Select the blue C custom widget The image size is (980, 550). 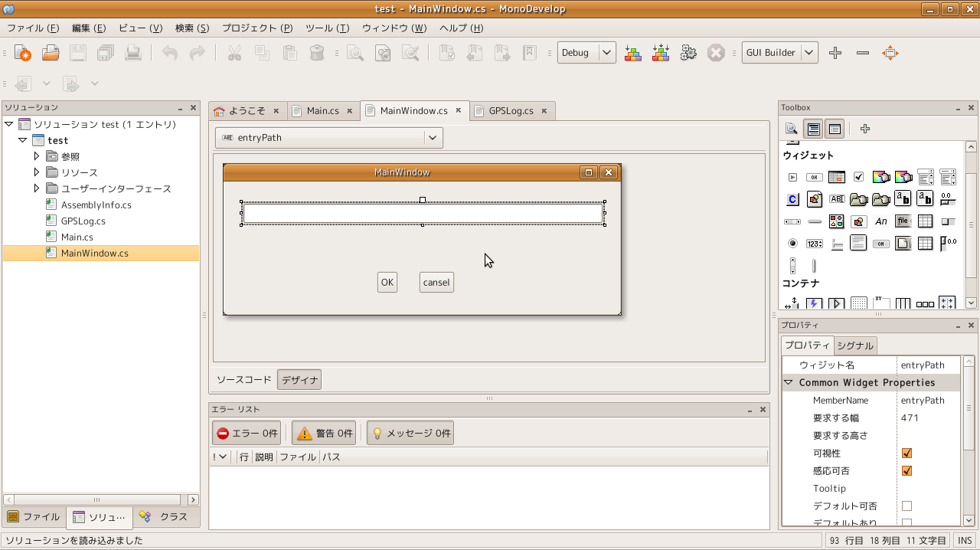coord(792,199)
